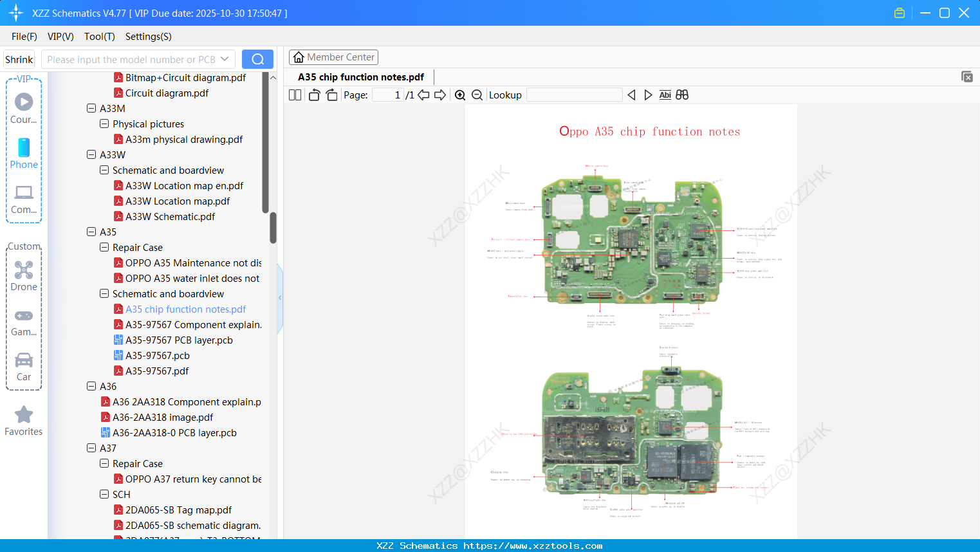This screenshot has width=980, height=552.
Task: Collapse the A35 tree node
Action: coord(91,232)
